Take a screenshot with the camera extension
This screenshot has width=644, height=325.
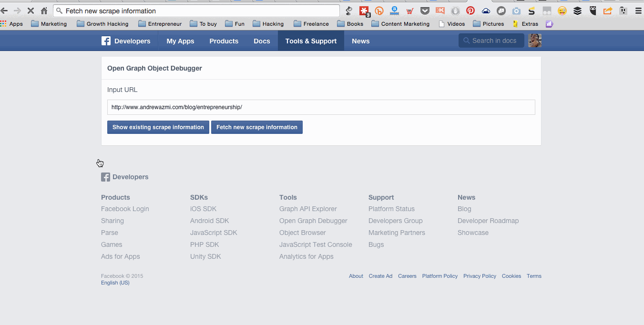click(516, 10)
